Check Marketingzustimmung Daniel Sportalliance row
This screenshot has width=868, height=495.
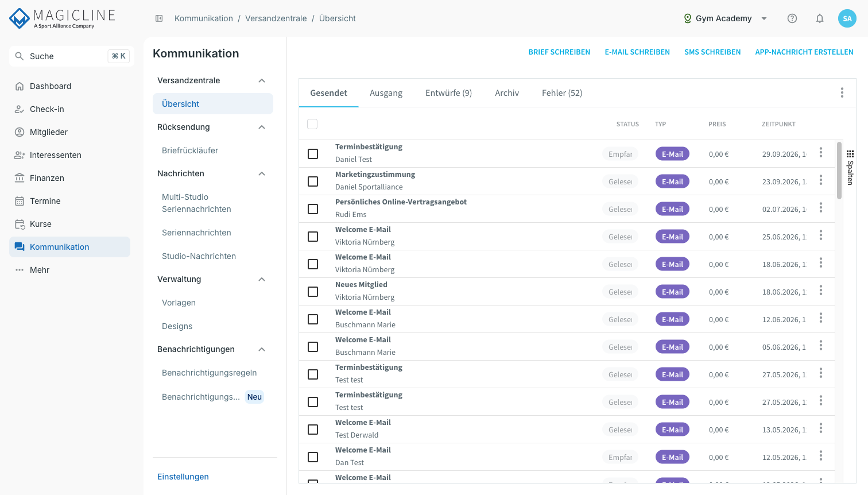(313, 181)
